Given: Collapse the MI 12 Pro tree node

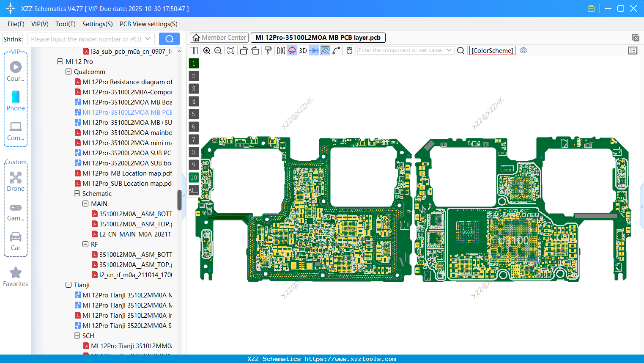Looking at the screenshot, I should point(60,61).
